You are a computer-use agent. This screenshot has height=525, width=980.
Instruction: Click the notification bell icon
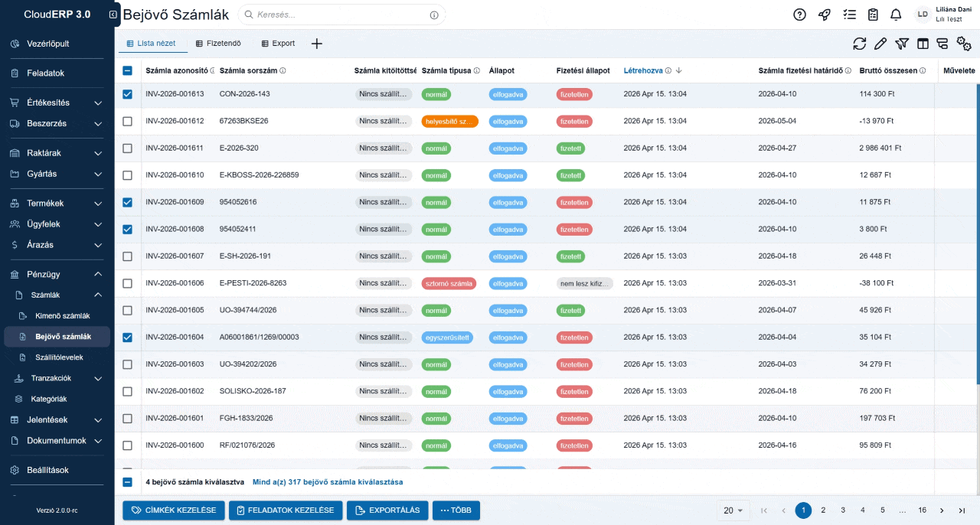(x=895, y=14)
